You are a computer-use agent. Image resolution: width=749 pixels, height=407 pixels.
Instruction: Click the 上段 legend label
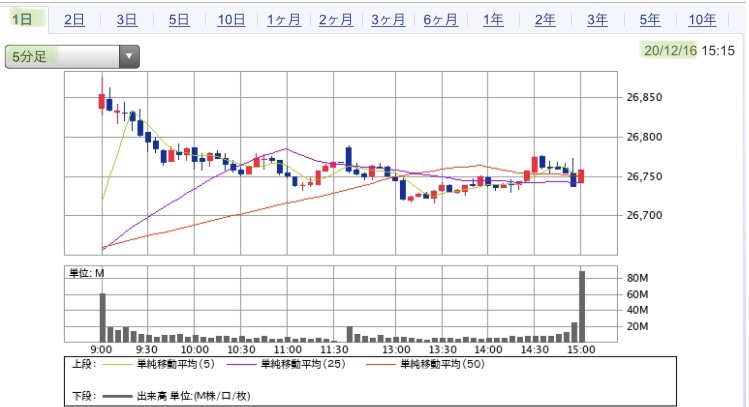84,364
